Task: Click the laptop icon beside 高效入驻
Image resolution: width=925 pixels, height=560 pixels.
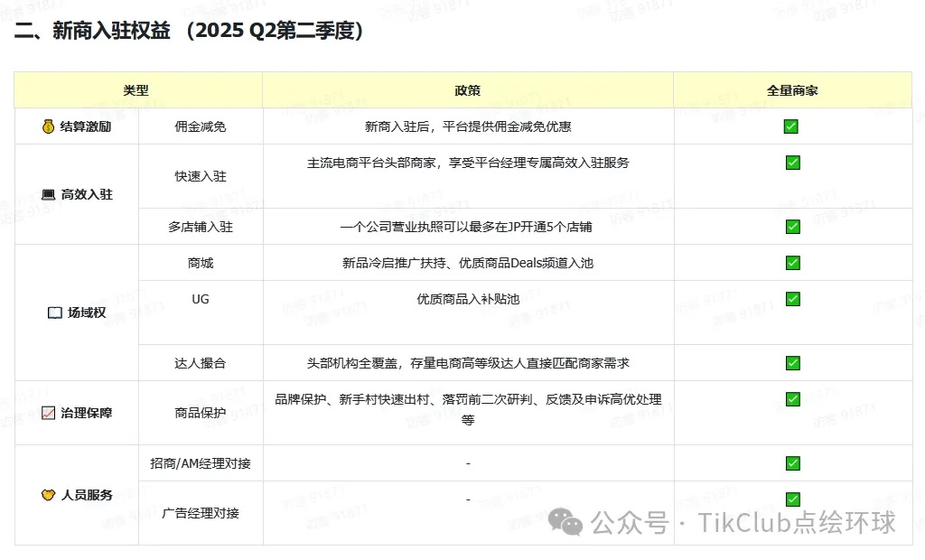Action: click(x=49, y=194)
